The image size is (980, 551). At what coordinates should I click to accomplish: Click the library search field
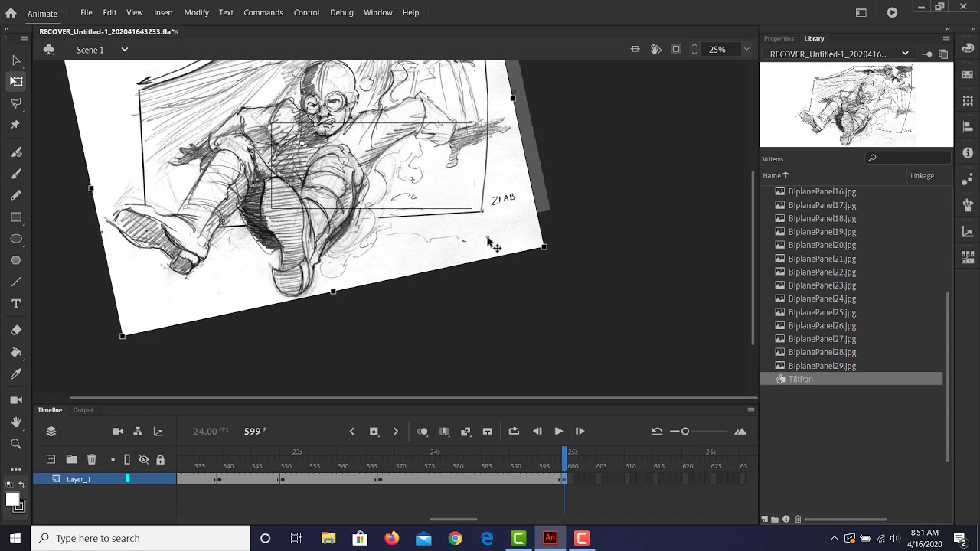[909, 158]
